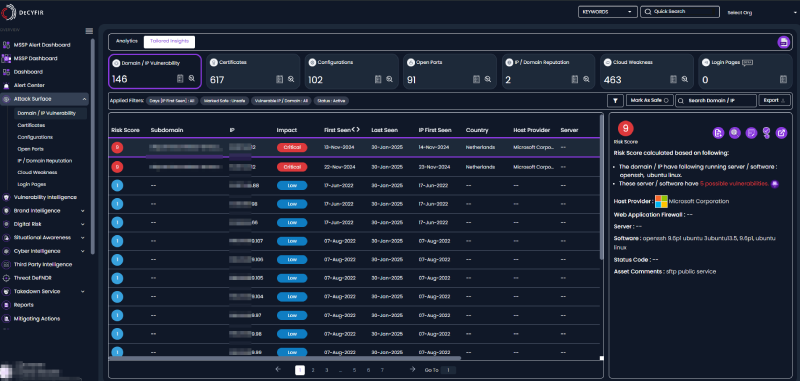
Task: Open report icon on Open Ports card
Action: (476, 79)
